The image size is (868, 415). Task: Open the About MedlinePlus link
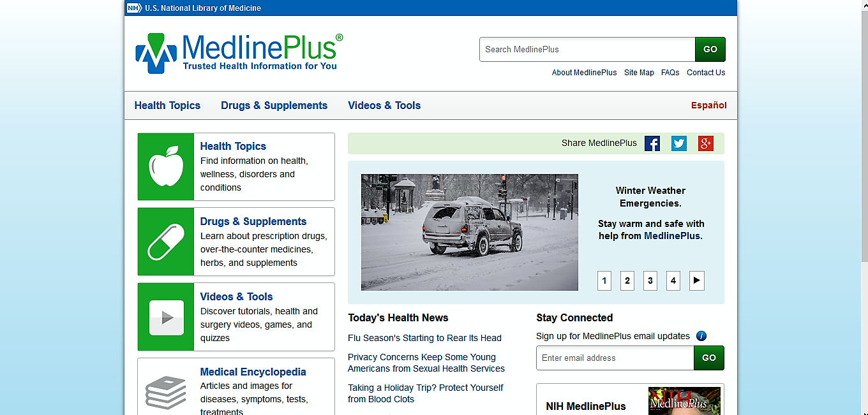584,73
